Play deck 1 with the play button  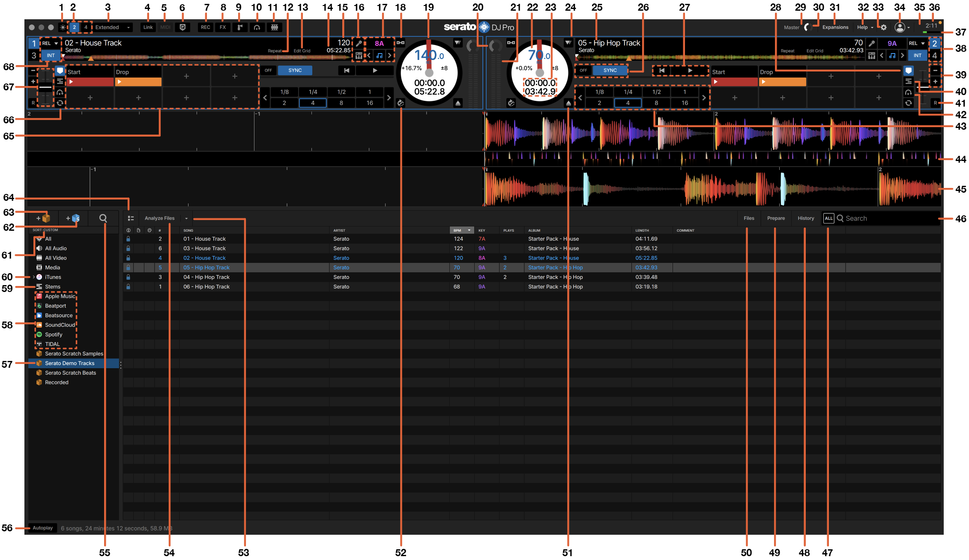[375, 70]
